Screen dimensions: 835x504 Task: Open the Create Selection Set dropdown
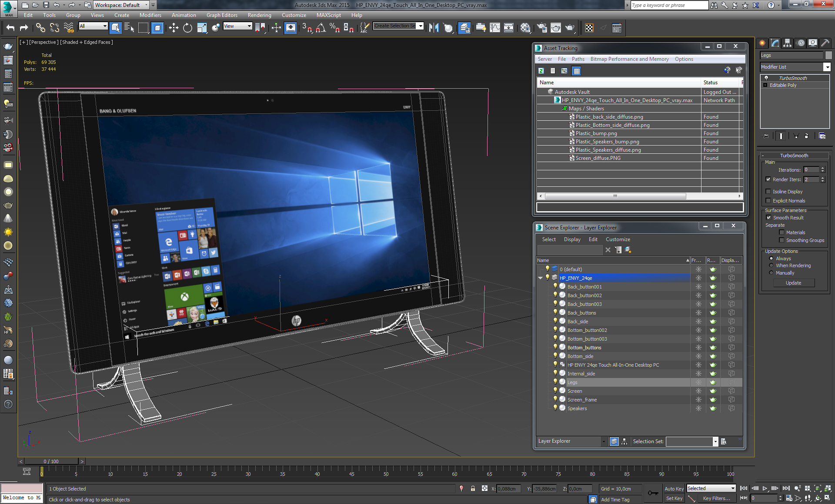click(421, 26)
